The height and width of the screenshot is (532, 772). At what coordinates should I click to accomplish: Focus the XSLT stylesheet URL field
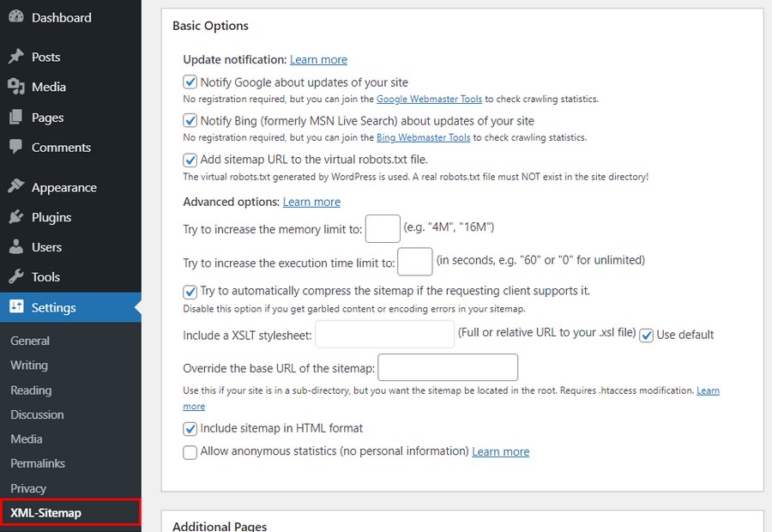[x=384, y=334]
